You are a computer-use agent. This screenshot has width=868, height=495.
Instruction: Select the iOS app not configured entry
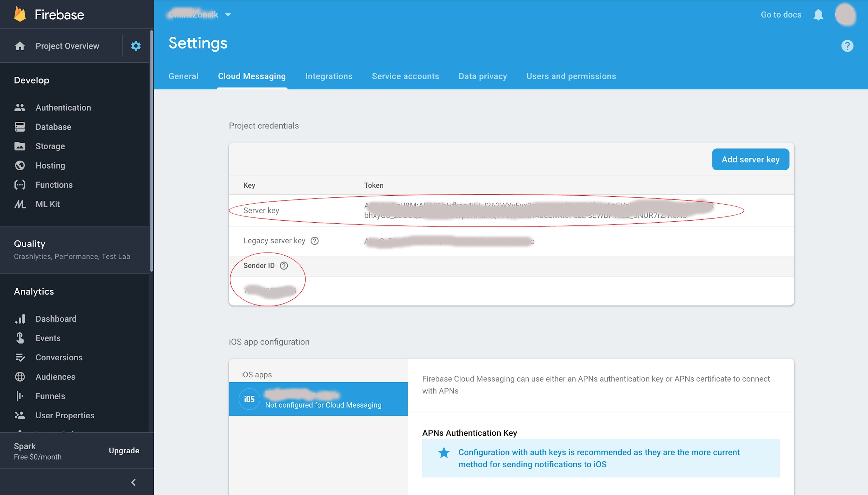tap(318, 399)
